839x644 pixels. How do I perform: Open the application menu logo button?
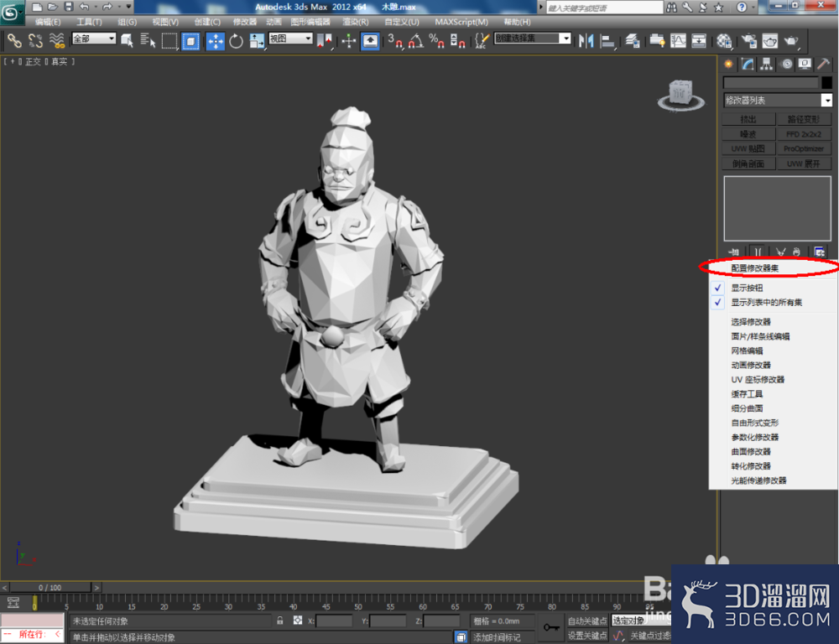click(x=11, y=12)
